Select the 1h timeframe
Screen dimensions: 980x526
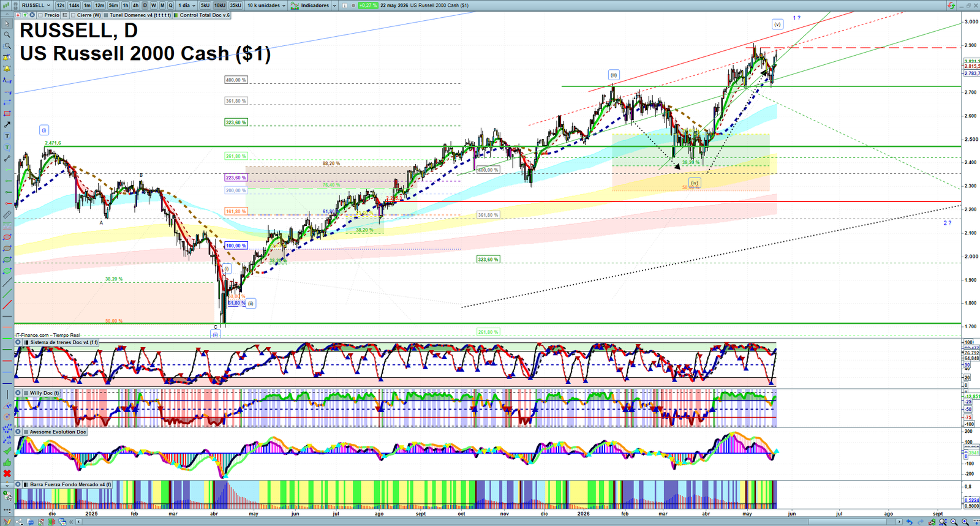pos(126,6)
